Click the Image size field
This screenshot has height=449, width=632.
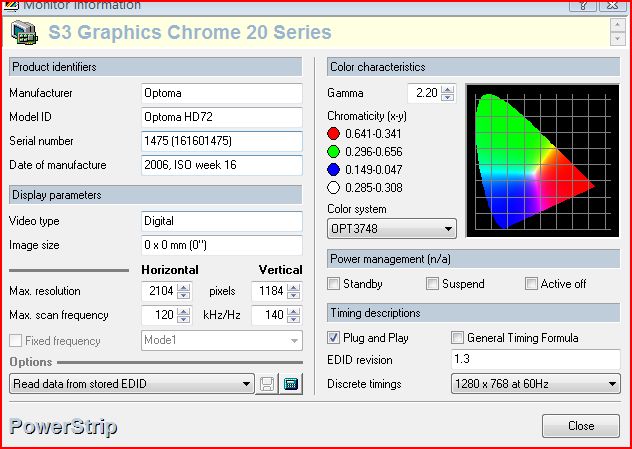(x=222, y=245)
